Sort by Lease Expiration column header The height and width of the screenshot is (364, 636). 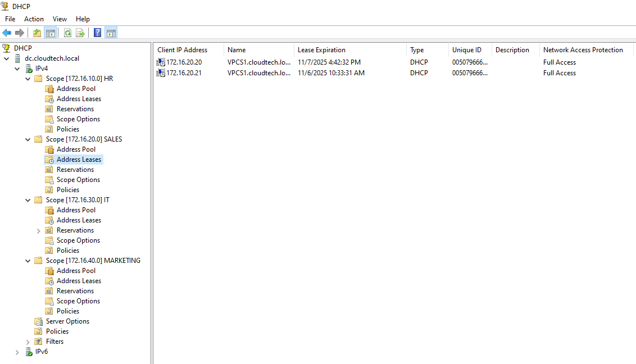(321, 50)
